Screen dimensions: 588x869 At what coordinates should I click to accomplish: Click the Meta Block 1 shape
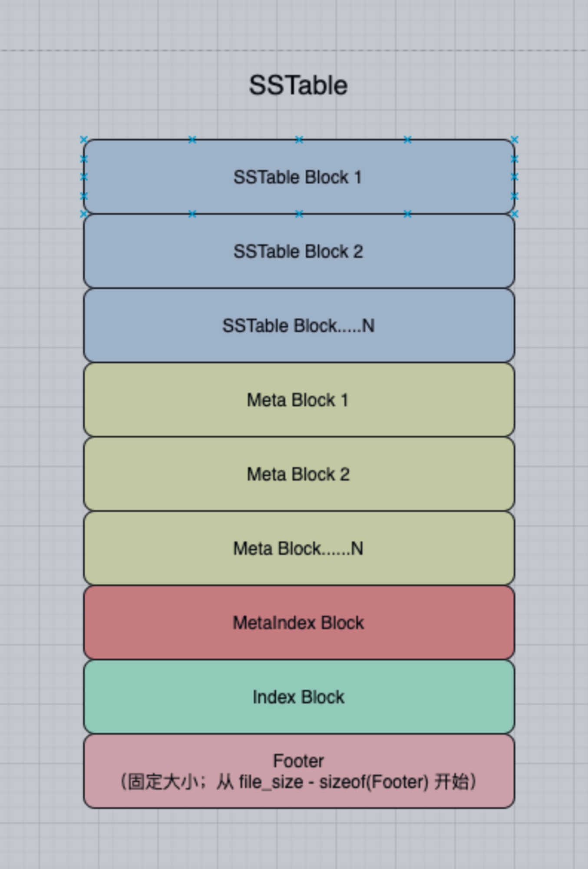[x=299, y=400]
